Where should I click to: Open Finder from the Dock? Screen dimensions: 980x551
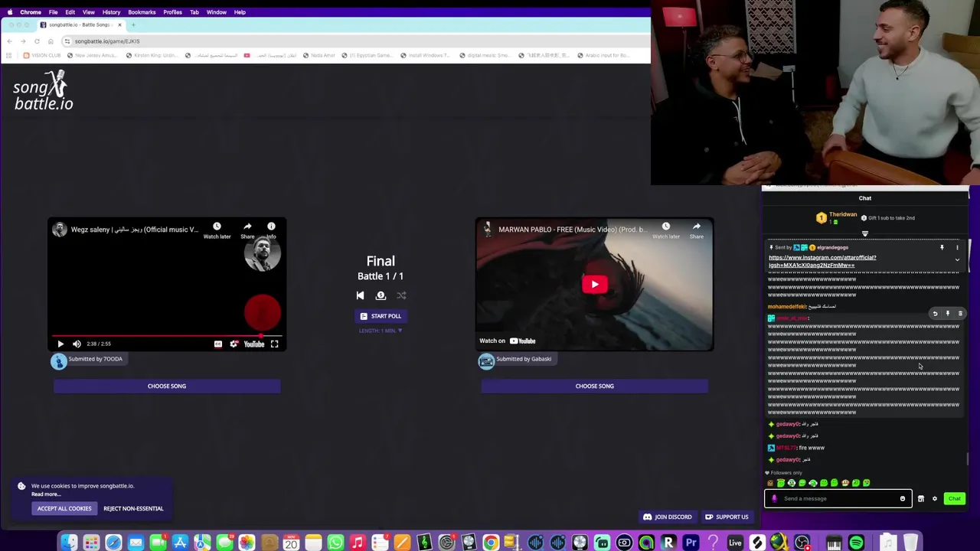(x=69, y=543)
